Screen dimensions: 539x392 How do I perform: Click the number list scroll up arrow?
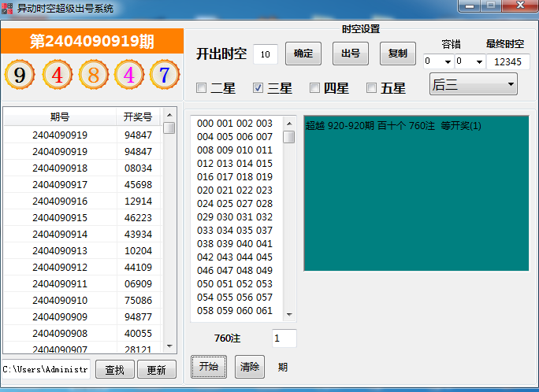(289, 124)
